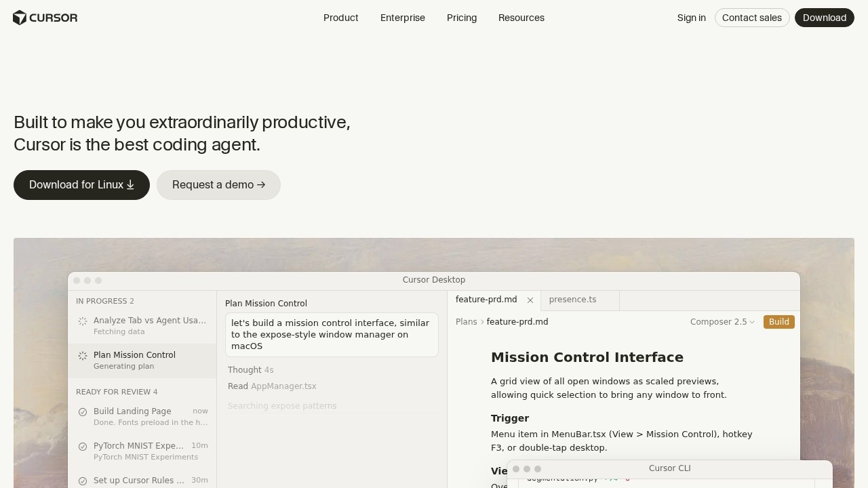Viewport: 868px width, 488px height.
Task: Click Download for Linux button
Action: point(81,185)
